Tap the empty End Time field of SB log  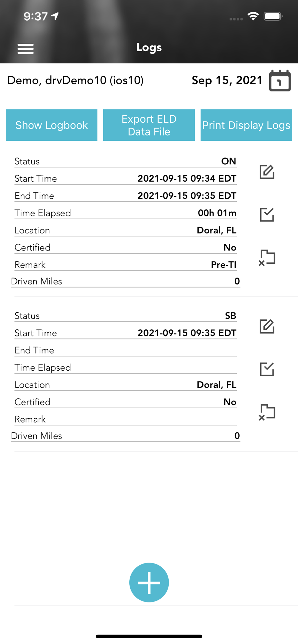coord(125,350)
